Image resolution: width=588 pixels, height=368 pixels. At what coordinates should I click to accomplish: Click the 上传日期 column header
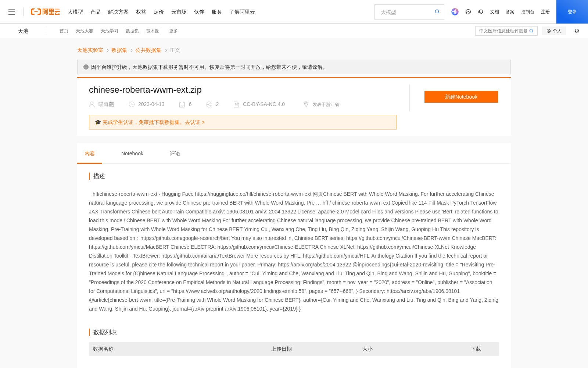click(x=282, y=349)
